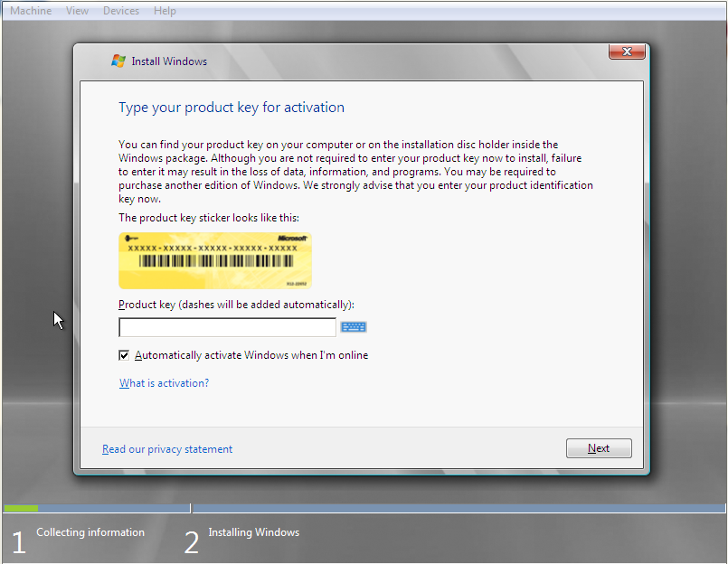Open the Devices menu
The height and width of the screenshot is (564, 728).
121,10
